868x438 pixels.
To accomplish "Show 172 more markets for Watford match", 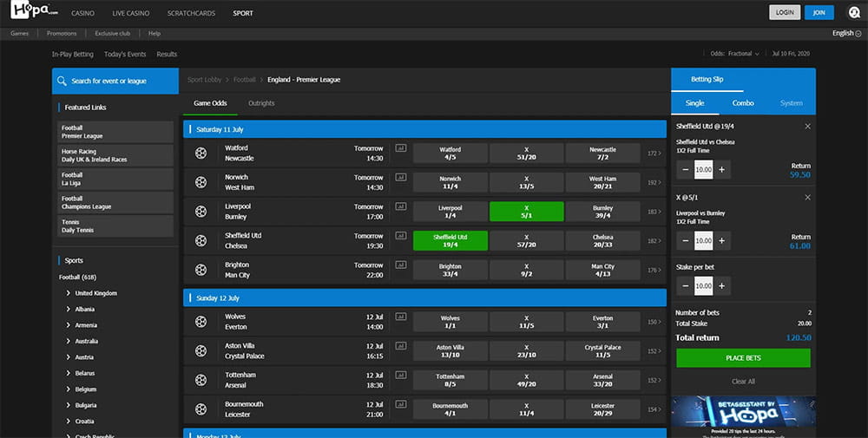I will [x=654, y=154].
